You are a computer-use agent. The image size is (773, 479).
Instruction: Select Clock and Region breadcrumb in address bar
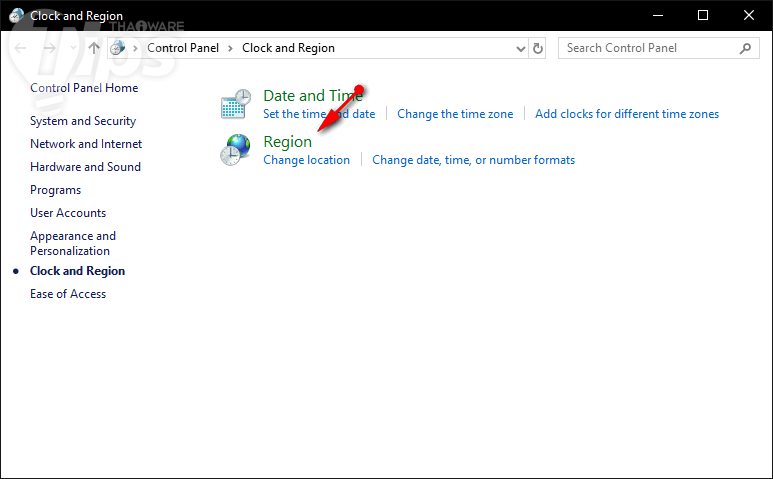click(288, 48)
